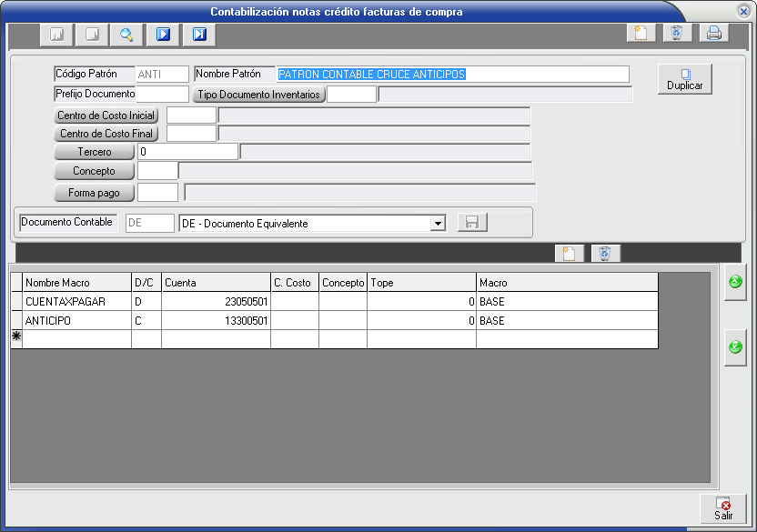Click the Tercero lookup button
Screen dimensions: 757x532
95,152
